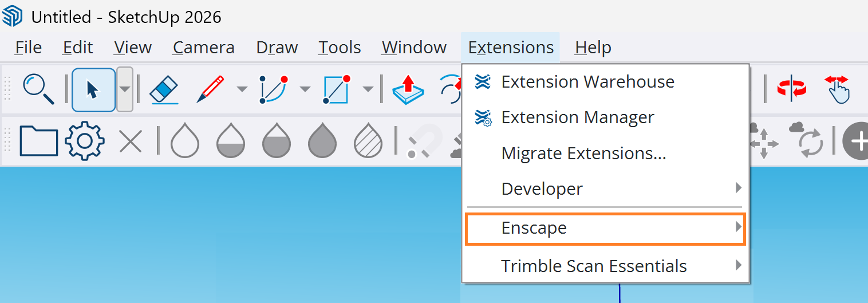Open the Camera menu

(203, 48)
